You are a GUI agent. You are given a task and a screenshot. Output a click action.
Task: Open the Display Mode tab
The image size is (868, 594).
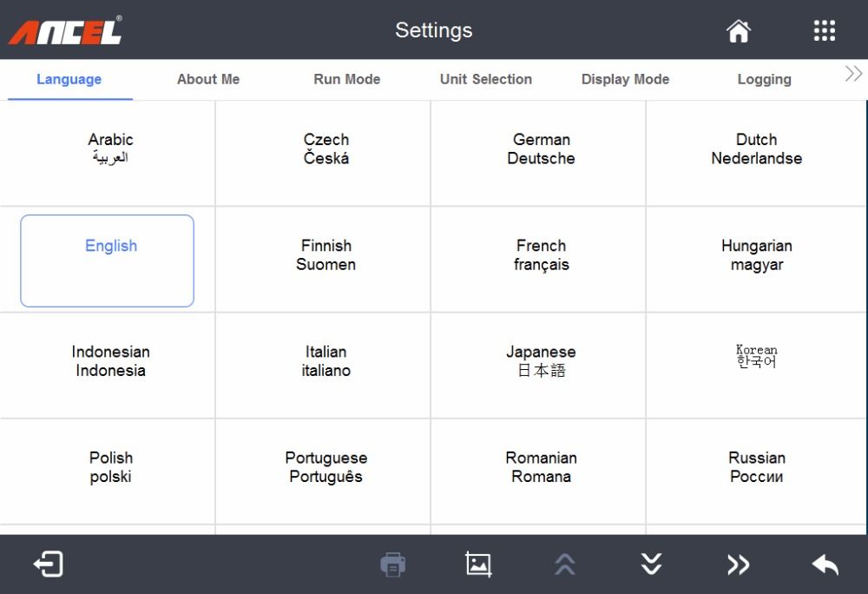pyautogui.click(x=625, y=79)
